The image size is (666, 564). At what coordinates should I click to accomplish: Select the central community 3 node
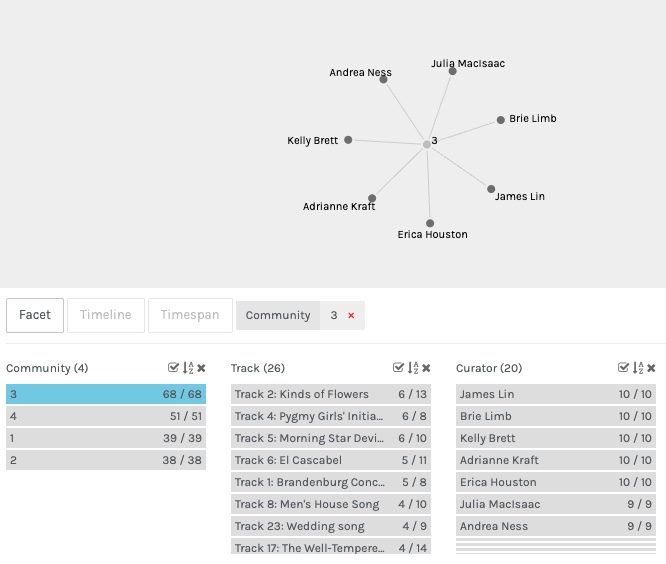(427, 144)
